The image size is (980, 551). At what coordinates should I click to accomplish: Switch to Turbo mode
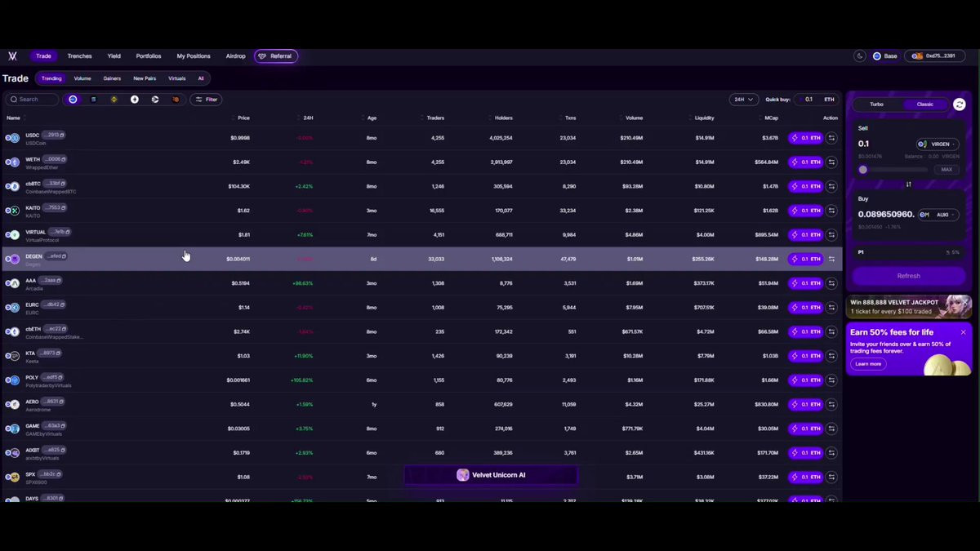pyautogui.click(x=876, y=104)
